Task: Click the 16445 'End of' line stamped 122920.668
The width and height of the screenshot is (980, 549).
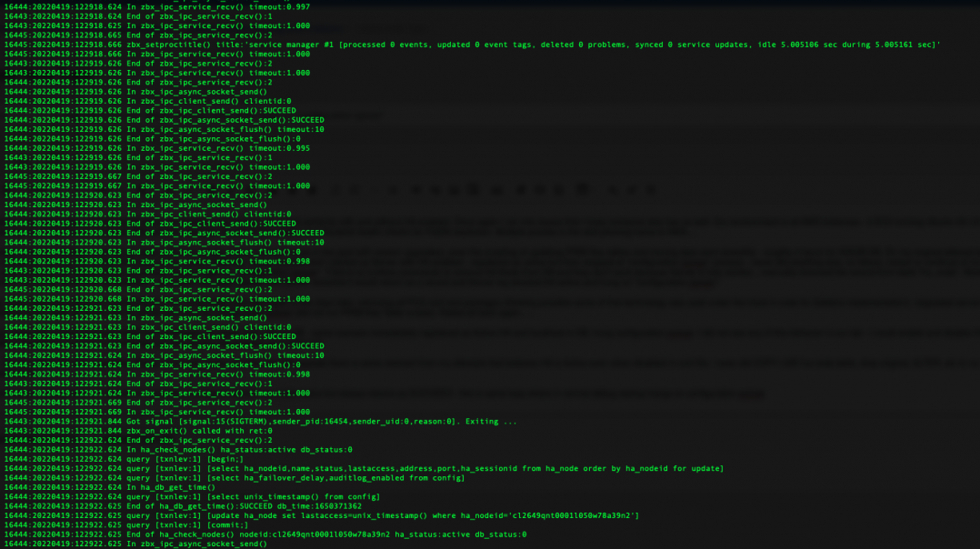Action: (138, 289)
